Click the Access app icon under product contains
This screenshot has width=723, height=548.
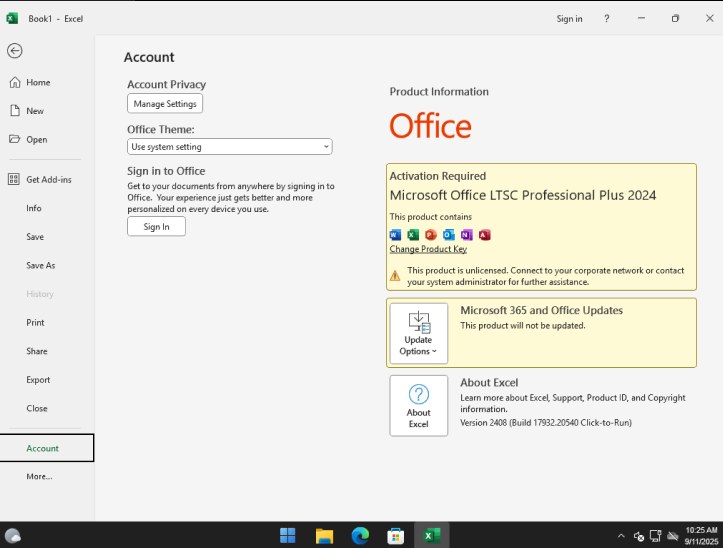click(484, 235)
